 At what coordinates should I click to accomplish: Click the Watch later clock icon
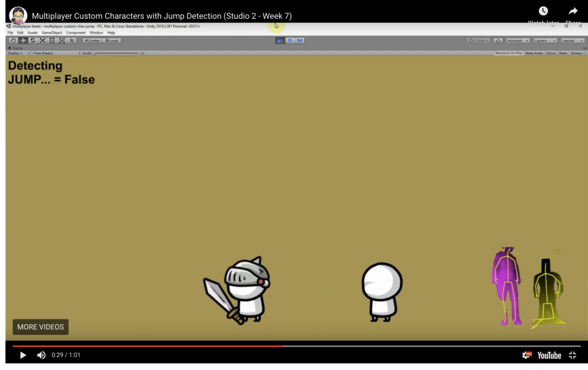click(x=543, y=11)
